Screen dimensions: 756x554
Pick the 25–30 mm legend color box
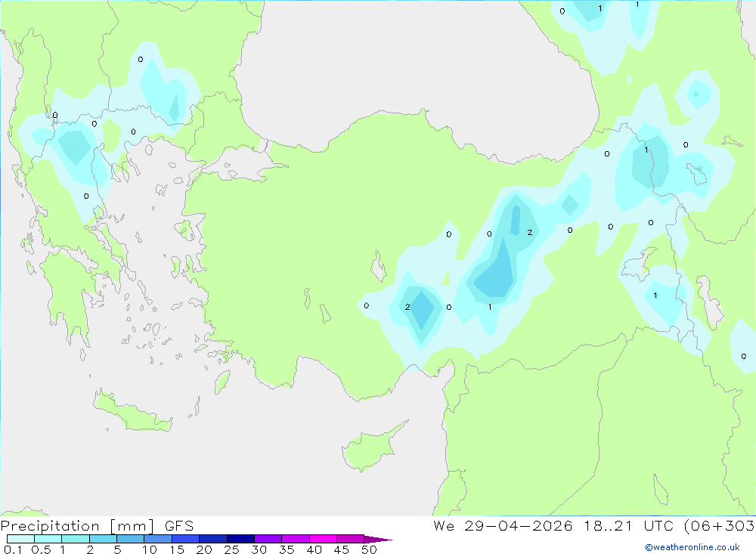click(240, 539)
